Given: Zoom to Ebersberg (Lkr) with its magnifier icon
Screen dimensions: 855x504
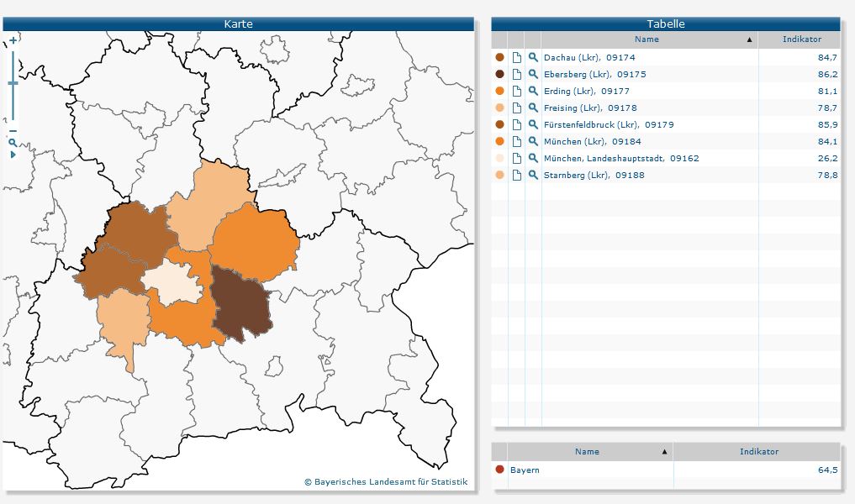Looking at the screenshot, I should click(533, 74).
